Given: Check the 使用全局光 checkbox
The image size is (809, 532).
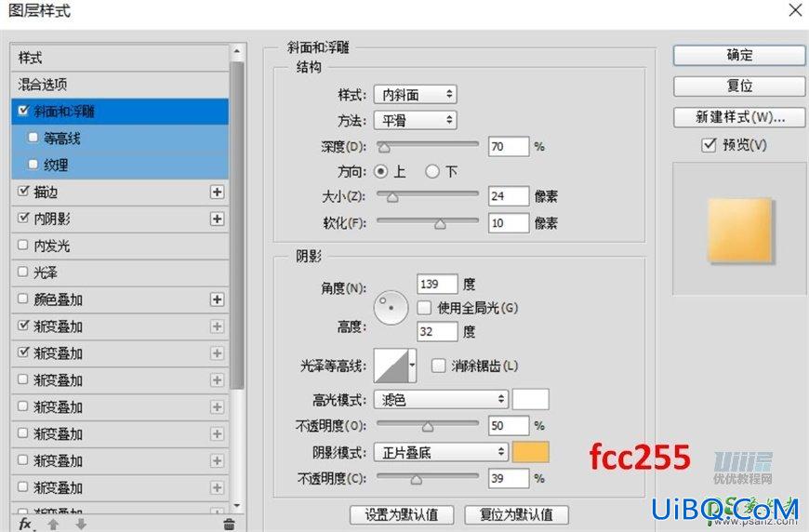Looking at the screenshot, I should click(x=424, y=308).
